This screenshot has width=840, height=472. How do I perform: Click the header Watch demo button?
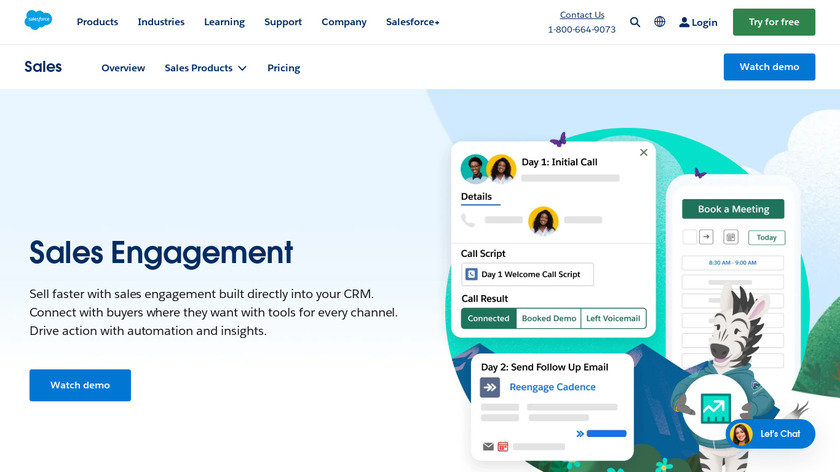(769, 67)
